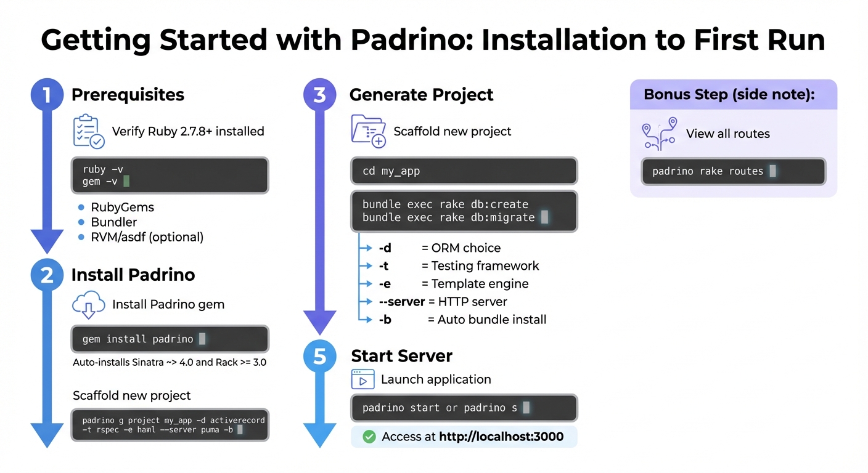Select the "RubyGems" bullet item
The width and height of the screenshot is (868, 473).
tap(122, 208)
